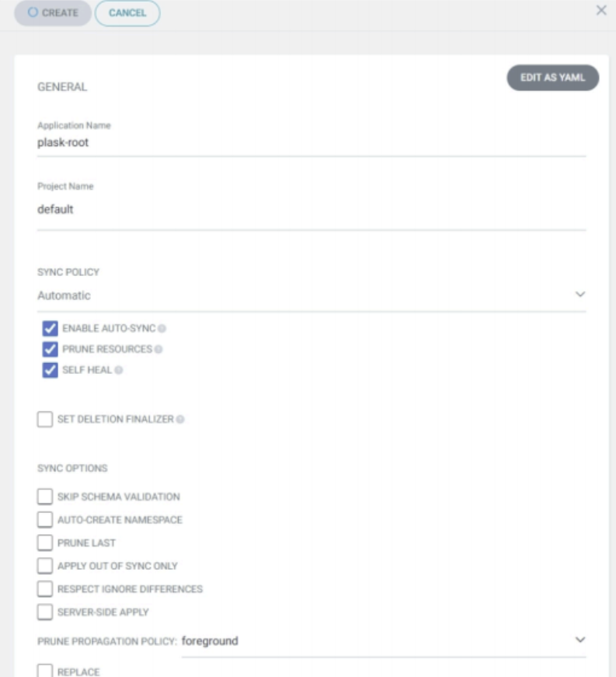The height and width of the screenshot is (677, 616).
Task: Click the Application Name input field
Action: tap(311, 143)
